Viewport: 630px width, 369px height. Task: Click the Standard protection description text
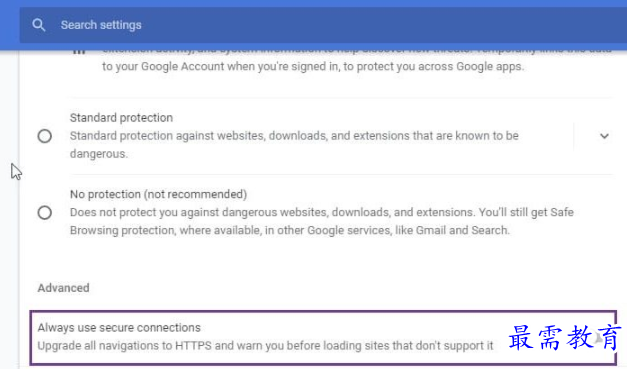point(294,145)
